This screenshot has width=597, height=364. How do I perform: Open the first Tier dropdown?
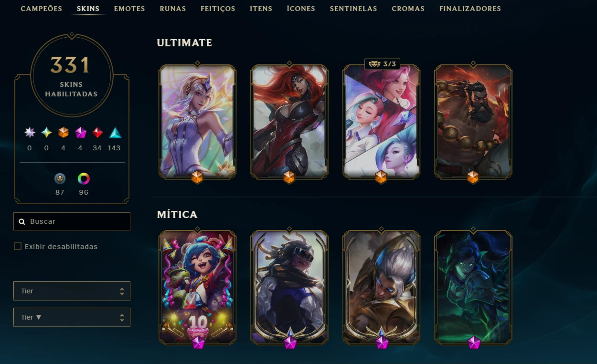(x=72, y=291)
